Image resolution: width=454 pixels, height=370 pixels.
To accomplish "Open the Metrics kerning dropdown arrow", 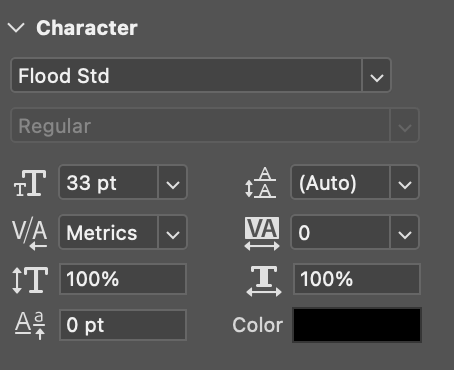I will [x=173, y=232].
